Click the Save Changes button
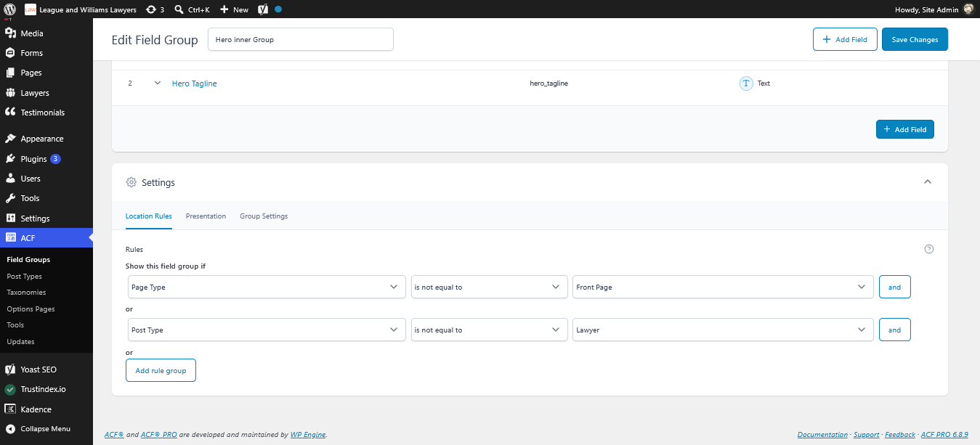 [915, 39]
